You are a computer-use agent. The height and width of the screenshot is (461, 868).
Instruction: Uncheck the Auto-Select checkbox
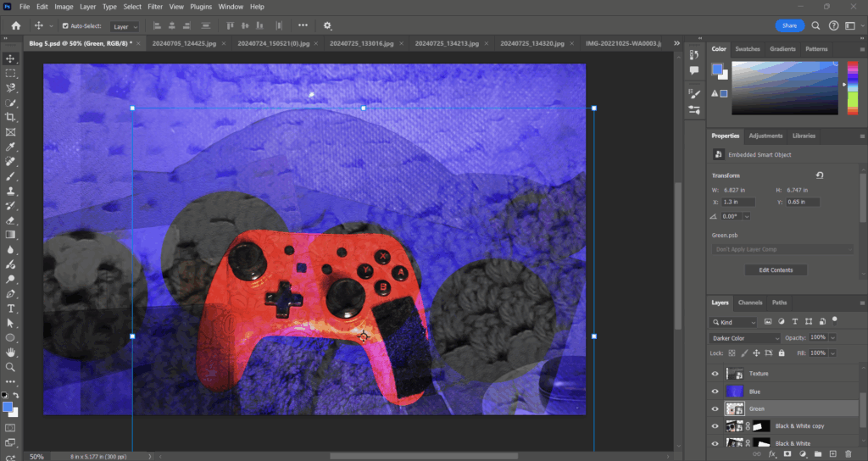(x=66, y=25)
